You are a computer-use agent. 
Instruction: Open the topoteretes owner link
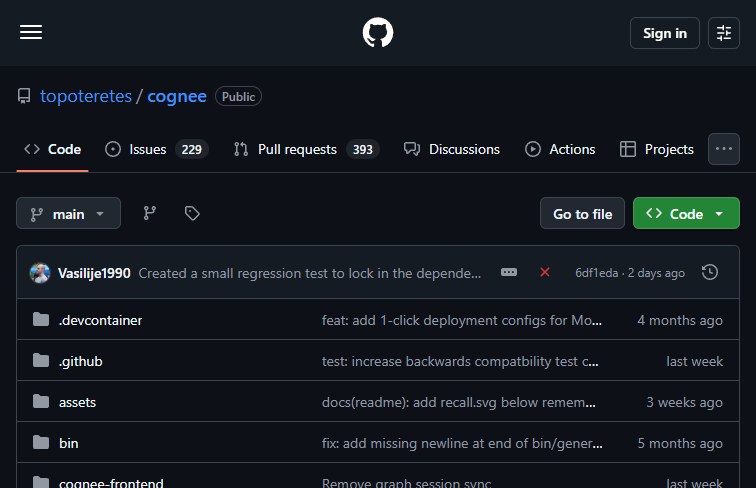coord(86,96)
